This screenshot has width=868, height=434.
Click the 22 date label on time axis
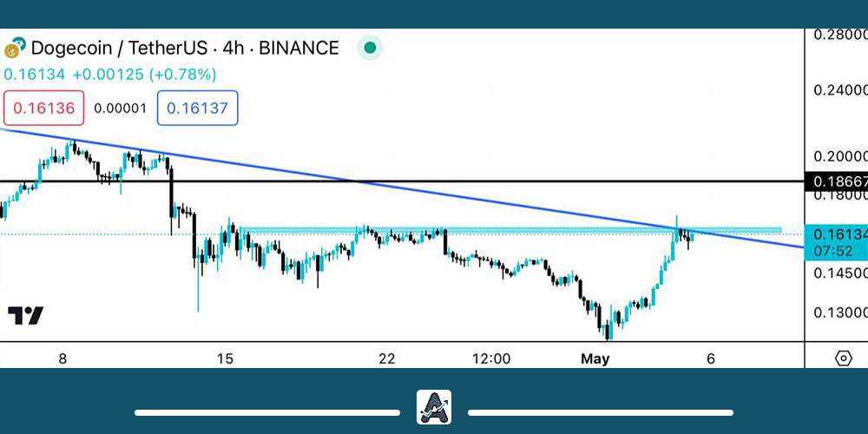387,358
